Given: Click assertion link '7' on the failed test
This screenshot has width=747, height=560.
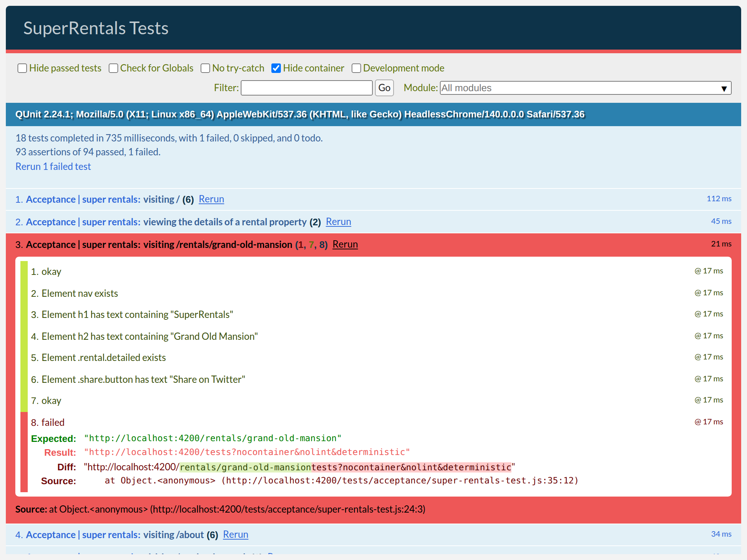Looking at the screenshot, I should click(x=311, y=245).
